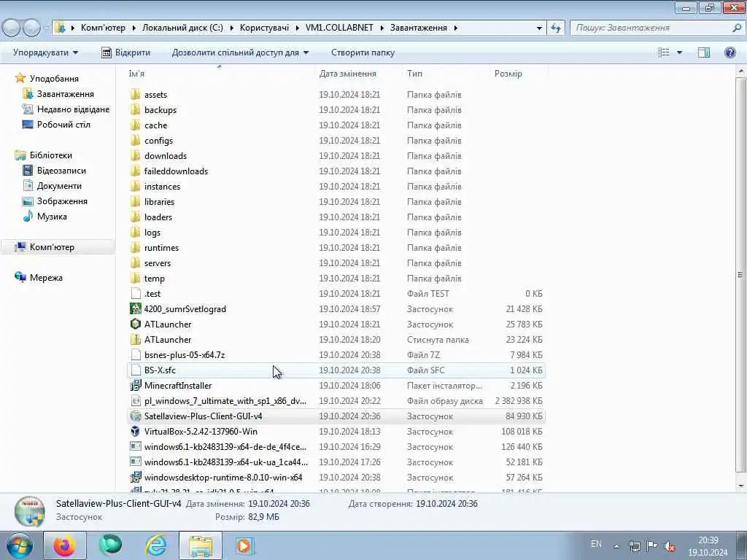747x560 pixels.
Task: Click the refresh icon beside address bar
Action: (555, 28)
